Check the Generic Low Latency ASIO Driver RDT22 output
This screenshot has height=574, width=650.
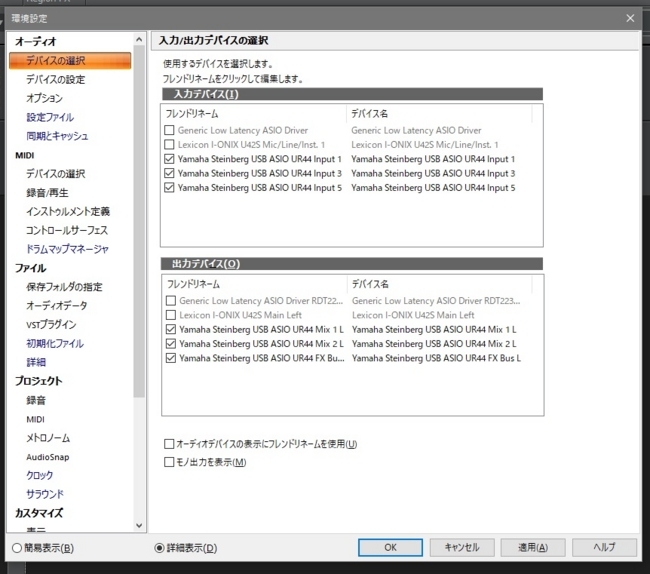[x=170, y=300]
